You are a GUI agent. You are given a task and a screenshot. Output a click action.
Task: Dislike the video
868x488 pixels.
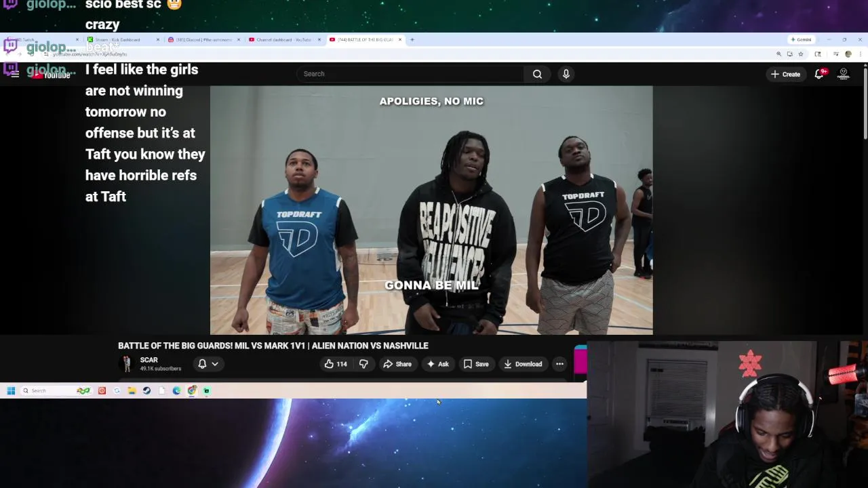coord(363,364)
